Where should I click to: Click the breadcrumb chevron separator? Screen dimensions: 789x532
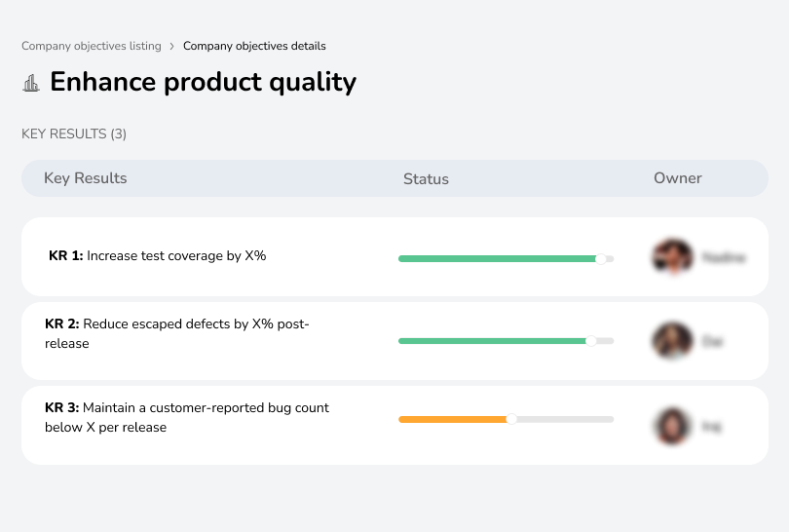pos(172,47)
